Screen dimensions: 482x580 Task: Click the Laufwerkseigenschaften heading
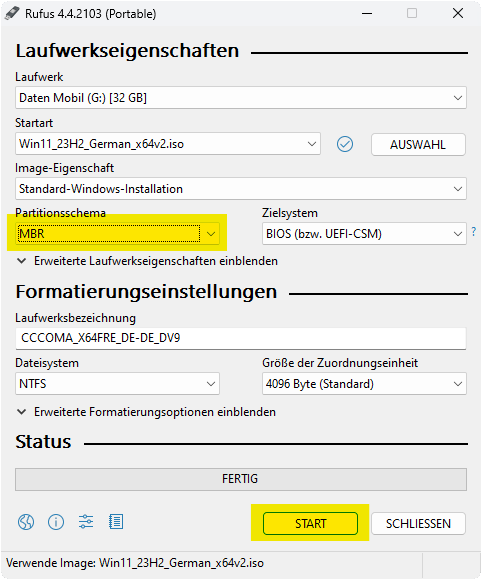[x=127, y=51]
